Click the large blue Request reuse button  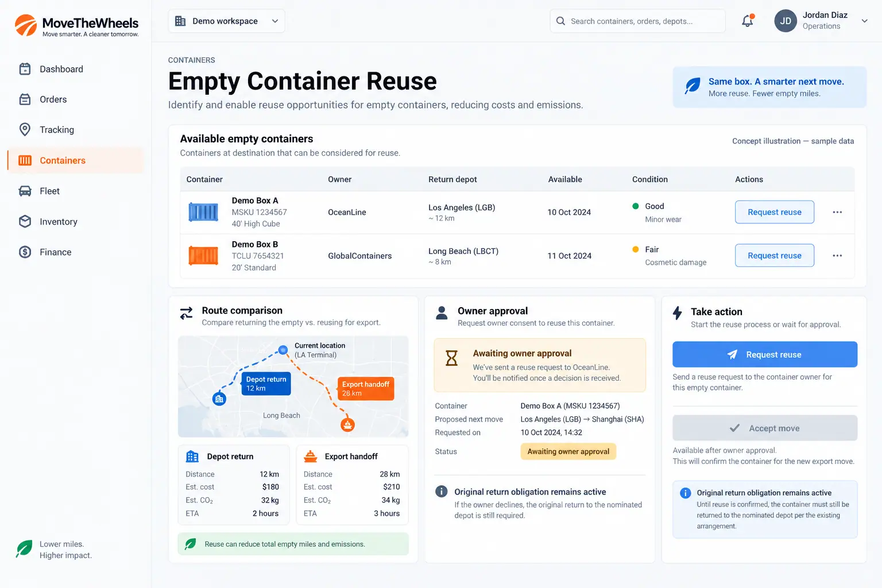click(765, 354)
